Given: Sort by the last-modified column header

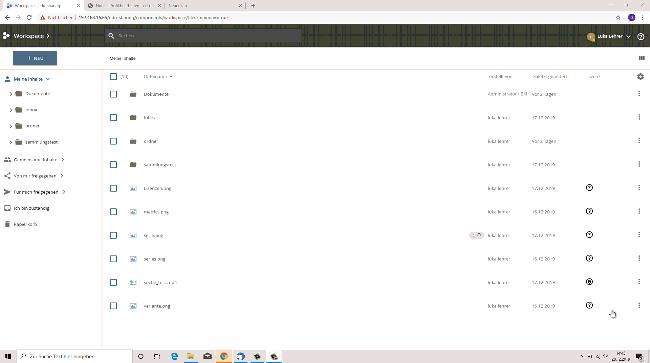Looking at the screenshot, I should pos(550,77).
